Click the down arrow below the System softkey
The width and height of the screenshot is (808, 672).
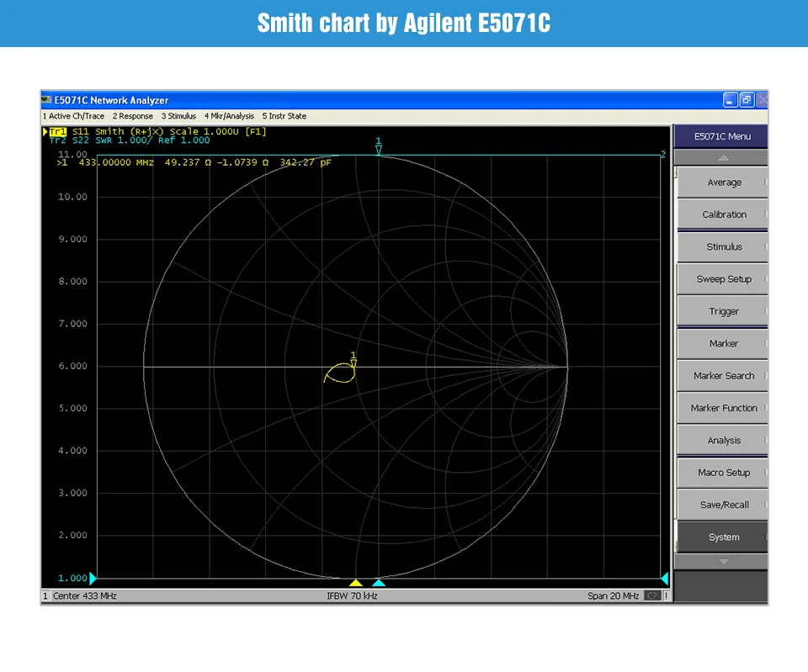point(721,561)
